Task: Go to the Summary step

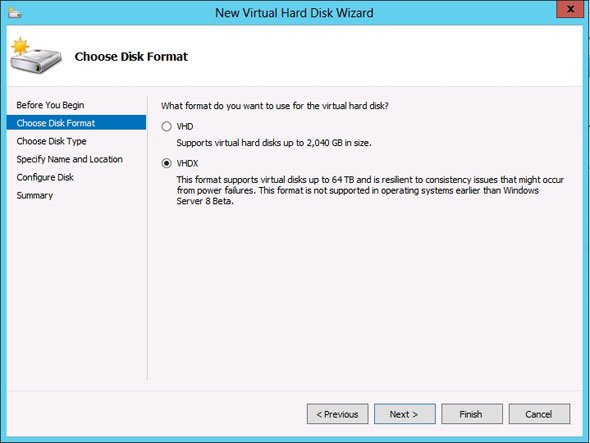Action: coord(34,195)
